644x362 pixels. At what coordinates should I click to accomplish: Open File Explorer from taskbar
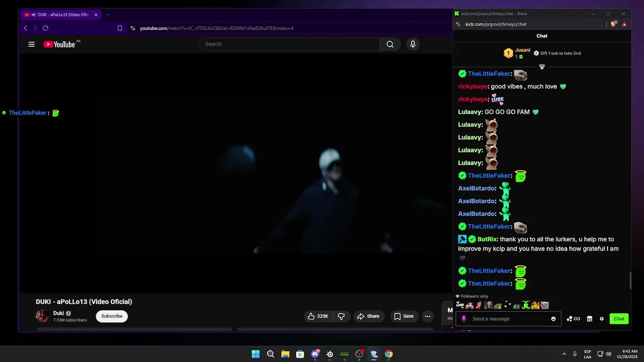point(285,354)
